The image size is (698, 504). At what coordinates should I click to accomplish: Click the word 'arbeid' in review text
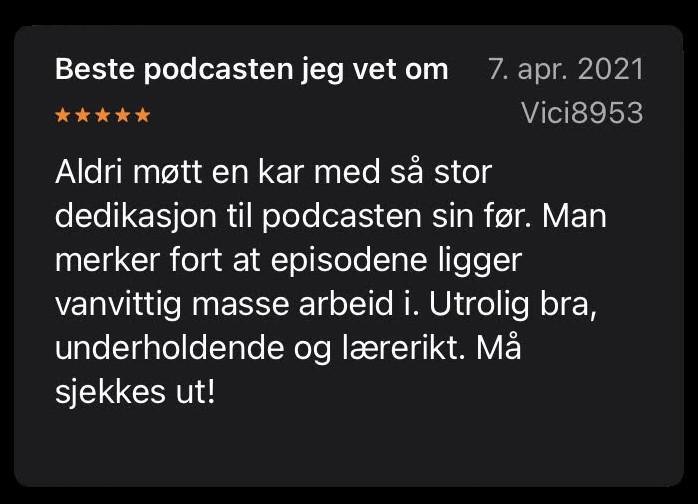pos(346,305)
